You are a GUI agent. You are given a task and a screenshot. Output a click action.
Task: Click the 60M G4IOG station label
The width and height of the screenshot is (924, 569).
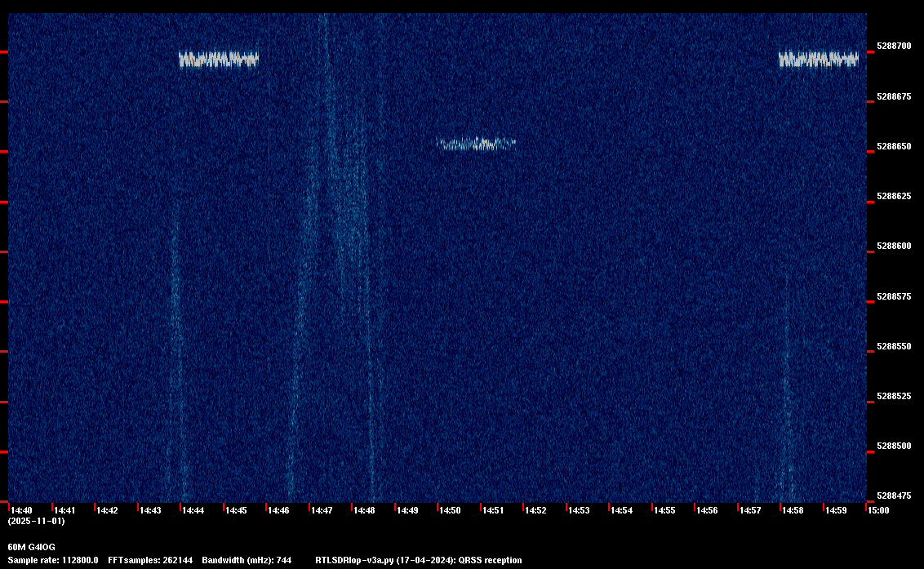coord(31,547)
